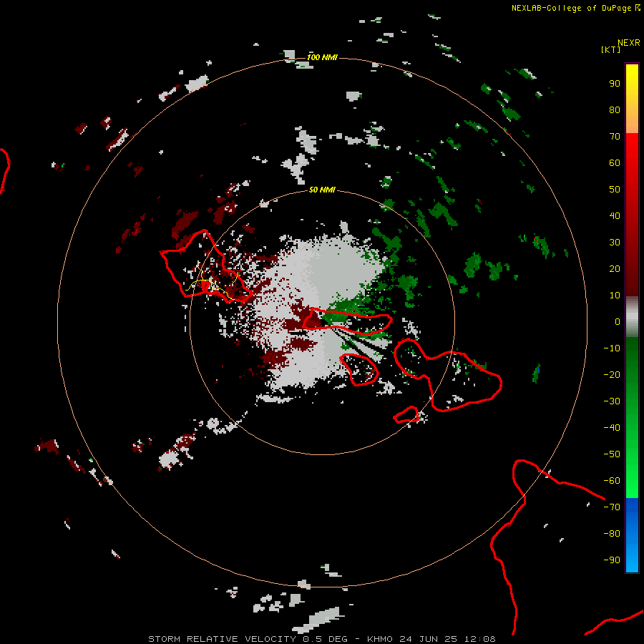Click the "70" value on the velocity scale
Viewport: 644px width, 644px height.
pyautogui.click(x=615, y=137)
